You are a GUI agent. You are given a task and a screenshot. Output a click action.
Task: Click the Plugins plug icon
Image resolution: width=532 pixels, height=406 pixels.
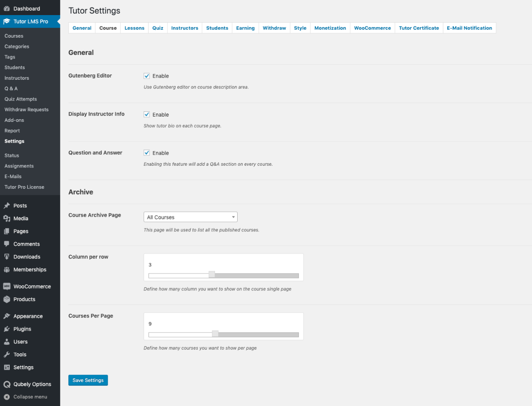7,329
